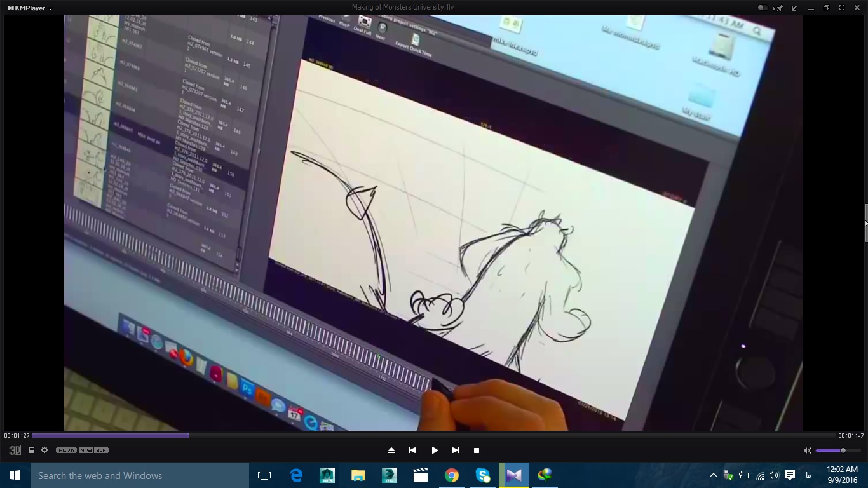Click the side panel handle on right edge
Viewport: 868px width, 488px height.
coord(866,223)
